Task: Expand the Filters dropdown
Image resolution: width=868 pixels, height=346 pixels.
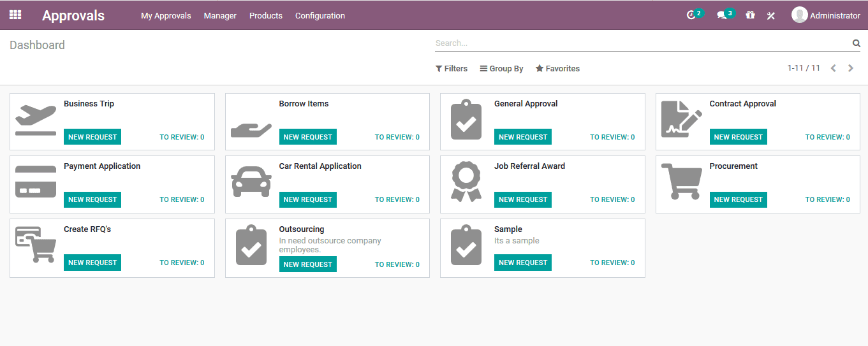Action: 452,69
